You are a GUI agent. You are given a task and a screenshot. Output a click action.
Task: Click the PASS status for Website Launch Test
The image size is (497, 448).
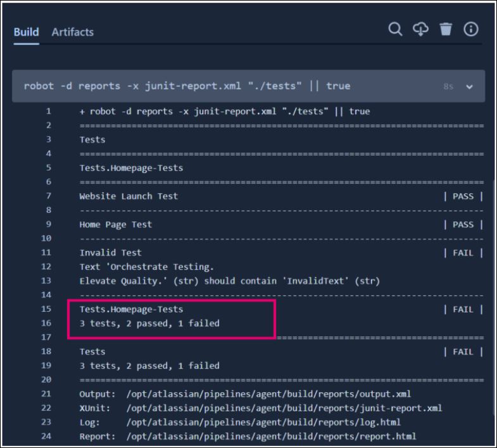[463, 196]
